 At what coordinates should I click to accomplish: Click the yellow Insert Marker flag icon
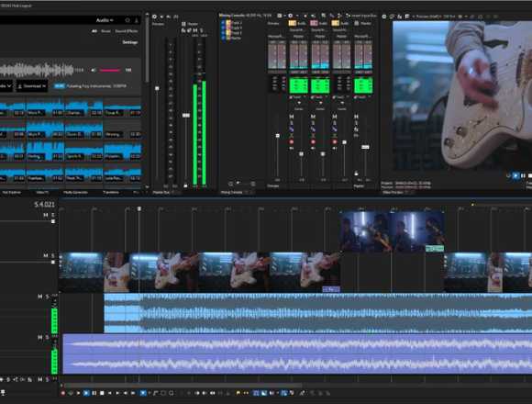click(238, 393)
